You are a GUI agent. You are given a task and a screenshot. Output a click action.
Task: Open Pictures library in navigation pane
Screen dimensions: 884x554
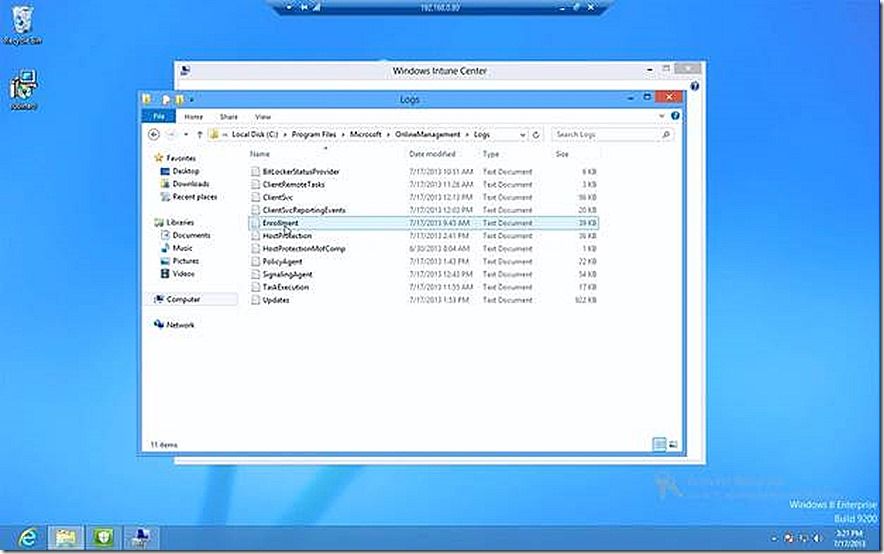pyautogui.click(x=185, y=262)
